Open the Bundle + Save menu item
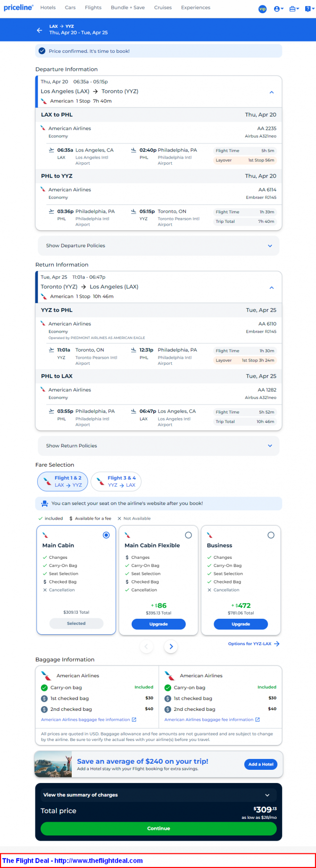 tap(128, 8)
